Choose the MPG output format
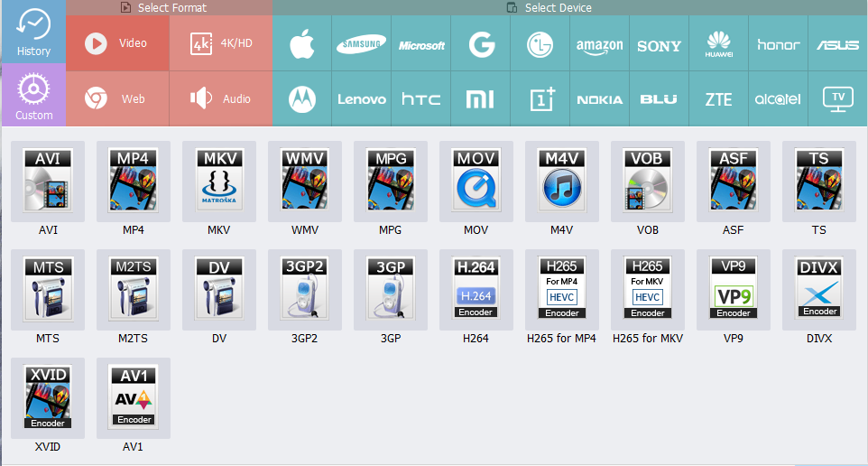Image resolution: width=868 pixels, height=466 pixels. (391, 182)
